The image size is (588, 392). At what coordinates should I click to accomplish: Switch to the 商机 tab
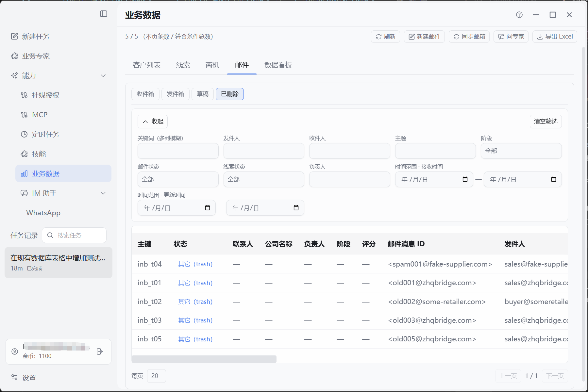(x=212, y=65)
